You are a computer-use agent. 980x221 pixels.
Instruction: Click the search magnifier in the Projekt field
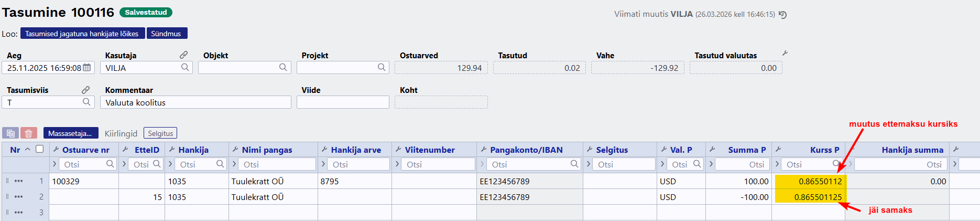pyautogui.click(x=382, y=67)
